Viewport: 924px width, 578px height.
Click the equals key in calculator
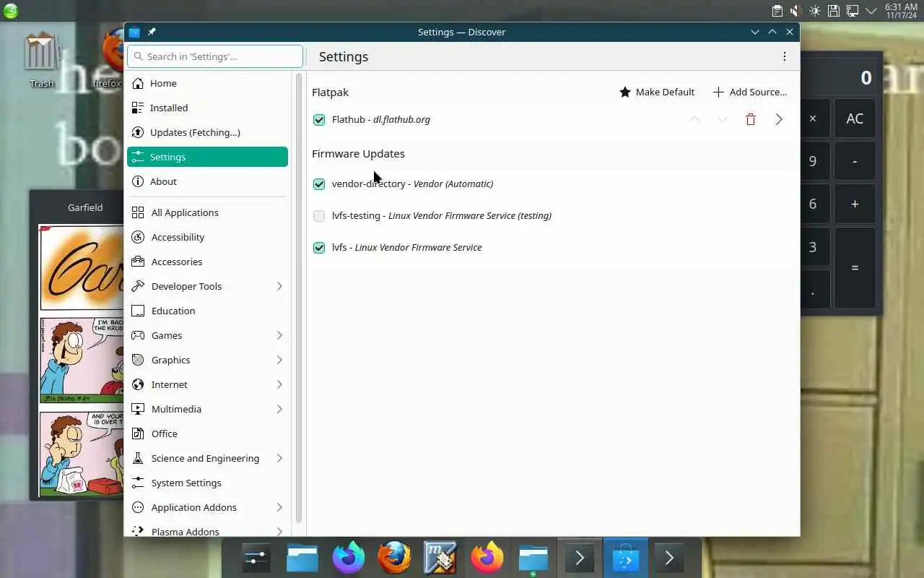(855, 267)
